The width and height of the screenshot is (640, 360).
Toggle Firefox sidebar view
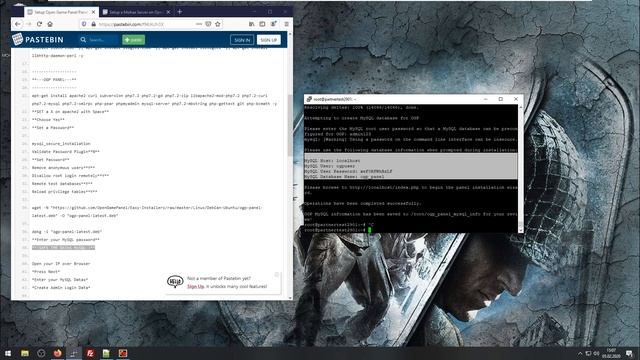[x=262, y=24]
